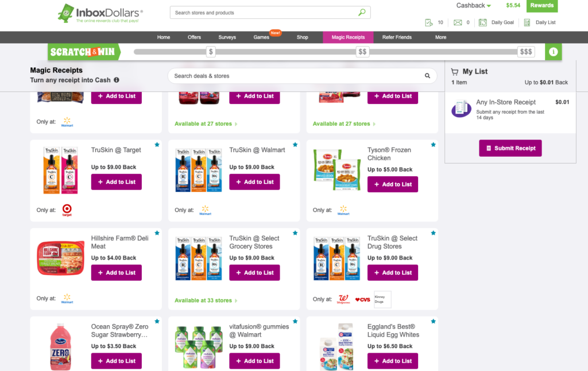The height and width of the screenshot is (371, 588).
Task: Open the Daily List notepad icon
Action: tap(526, 23)
